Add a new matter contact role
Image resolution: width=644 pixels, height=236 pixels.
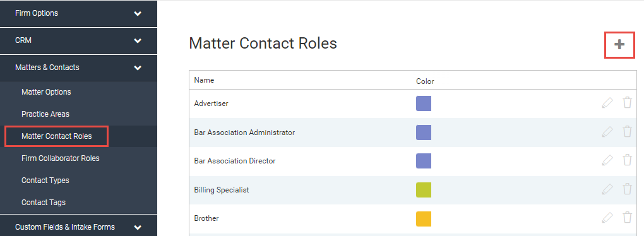619,44
